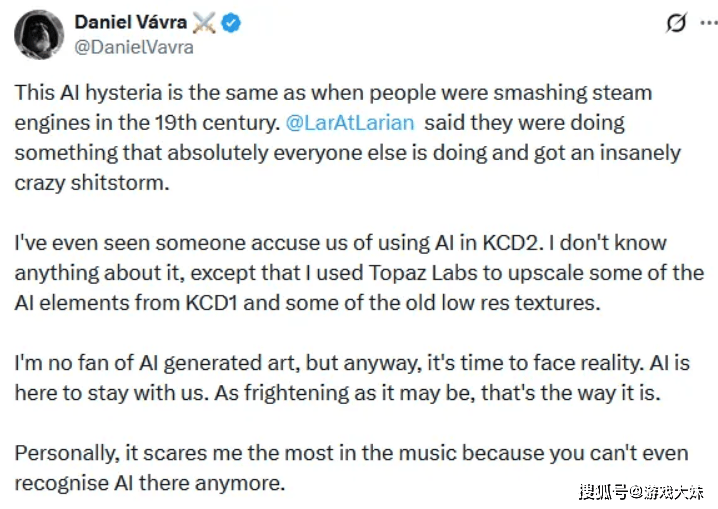
Task: Click the words 'steam engines'
Action: pyautogui.click(x=598, y=93)
